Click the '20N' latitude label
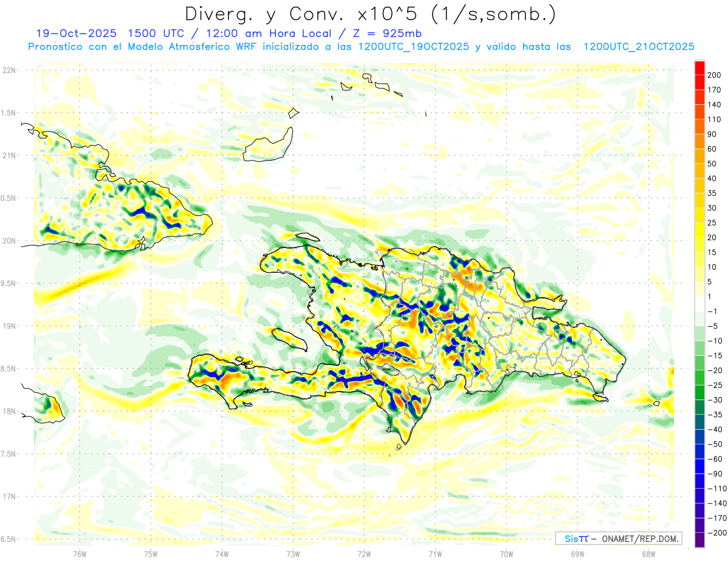 point(10,241)
